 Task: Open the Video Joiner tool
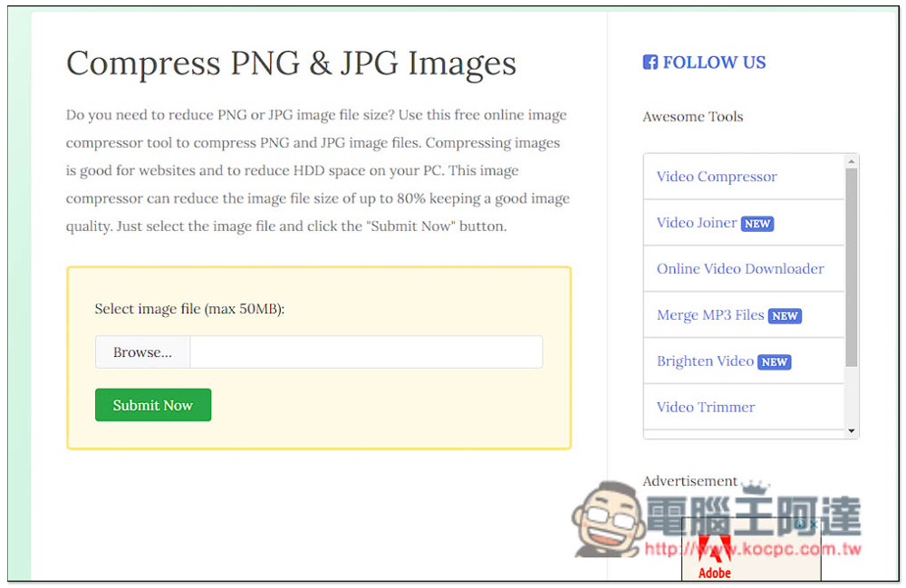point(697,223)
